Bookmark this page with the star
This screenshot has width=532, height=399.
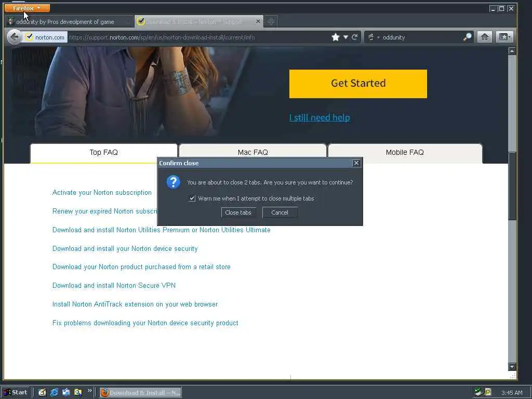(336, 37)
